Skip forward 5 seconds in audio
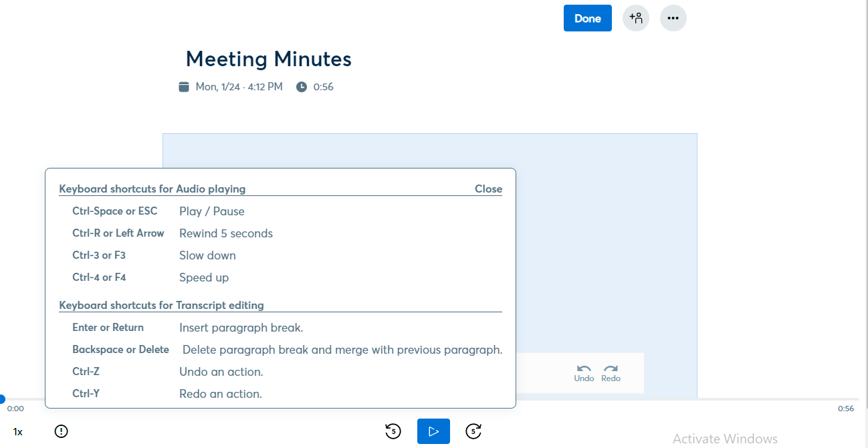 click(x=473, y=431)
